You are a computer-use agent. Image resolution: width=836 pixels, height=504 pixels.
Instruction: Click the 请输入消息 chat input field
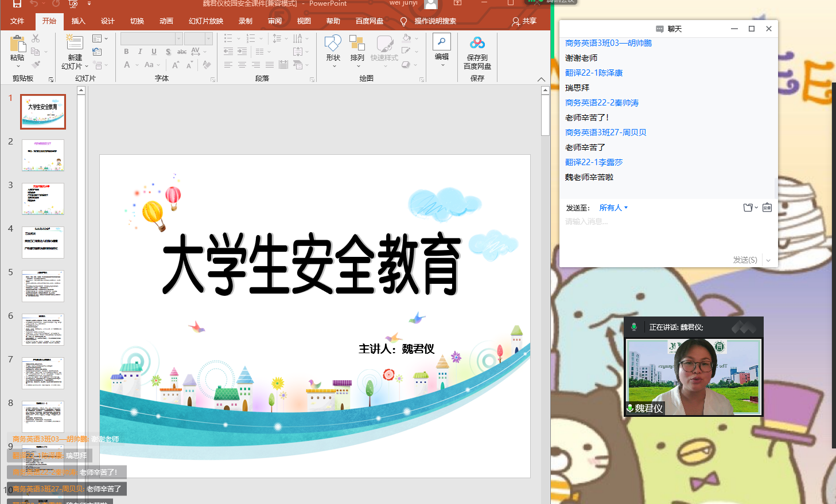coord(666,235)
